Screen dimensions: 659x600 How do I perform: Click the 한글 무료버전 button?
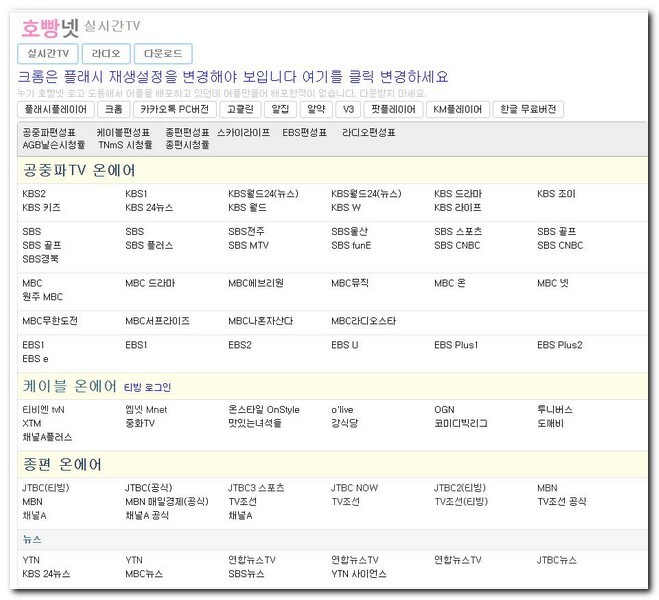coord(528,110)
